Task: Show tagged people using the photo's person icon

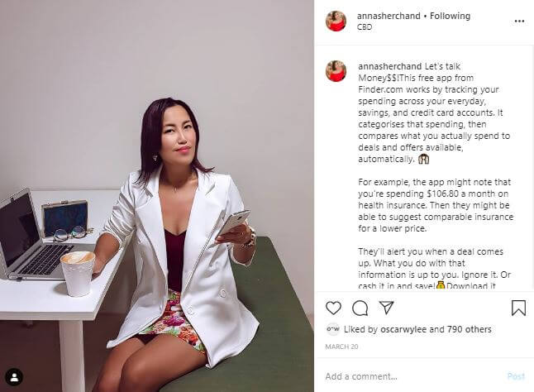Action: (x=14, y=377)
